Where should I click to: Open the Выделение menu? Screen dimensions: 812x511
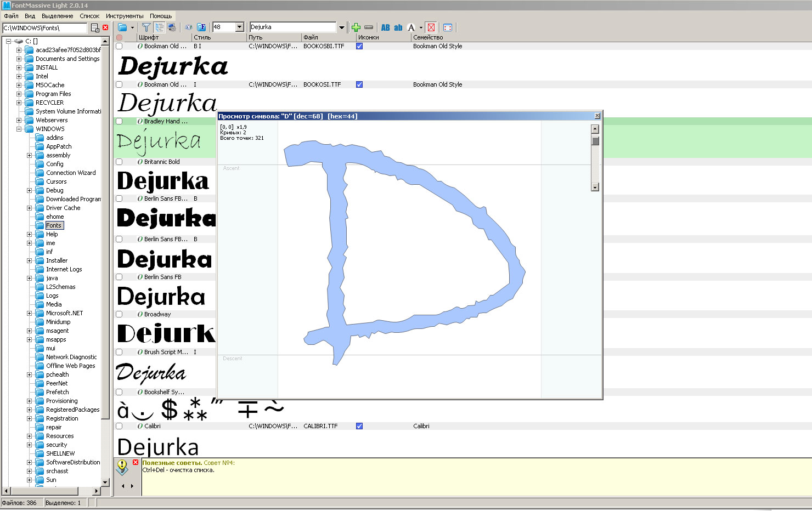[x=57, y=16]
